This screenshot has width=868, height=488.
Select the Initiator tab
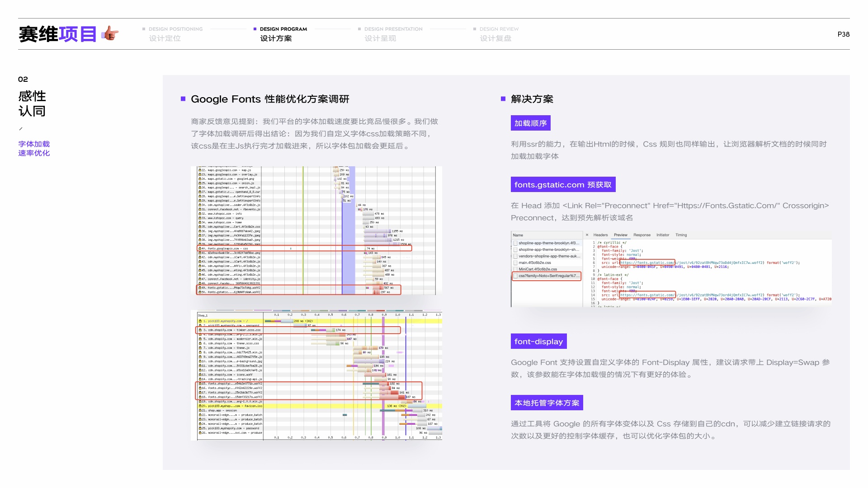663,235
